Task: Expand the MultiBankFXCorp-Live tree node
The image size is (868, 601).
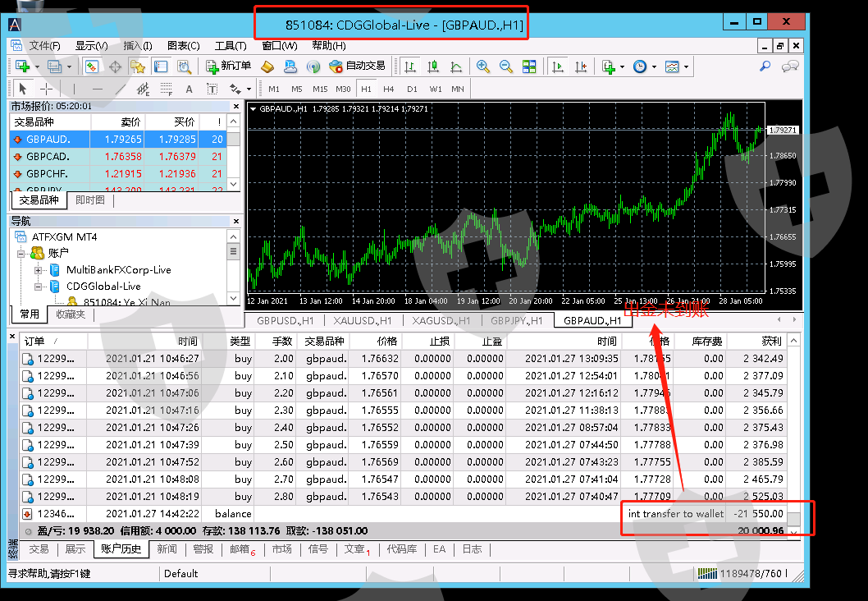Action: pyautogui.click(x=39, y=270)
